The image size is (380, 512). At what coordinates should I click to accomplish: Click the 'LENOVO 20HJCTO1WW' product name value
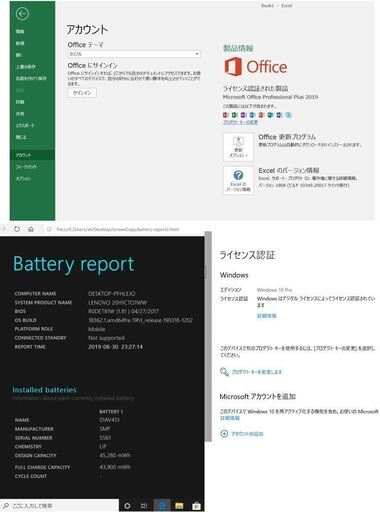click(117, 303)
